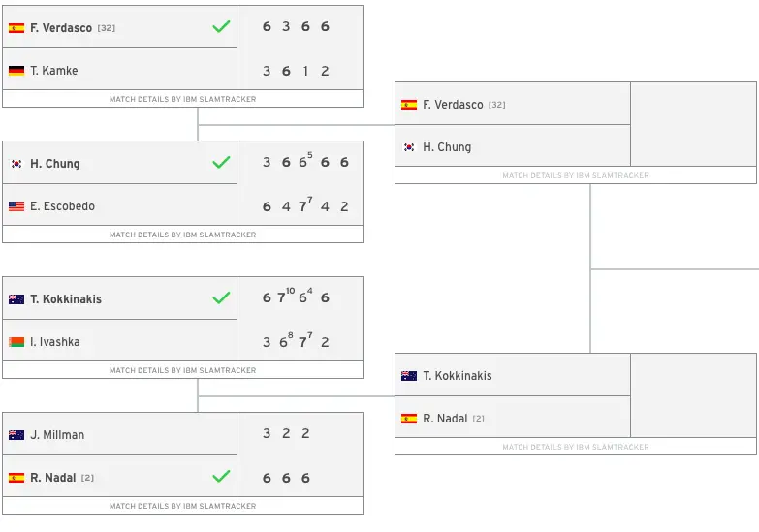Open match details for Verdasco vs Kamke
The height and width of the screenshot is (532, 759).
point(182,99)
